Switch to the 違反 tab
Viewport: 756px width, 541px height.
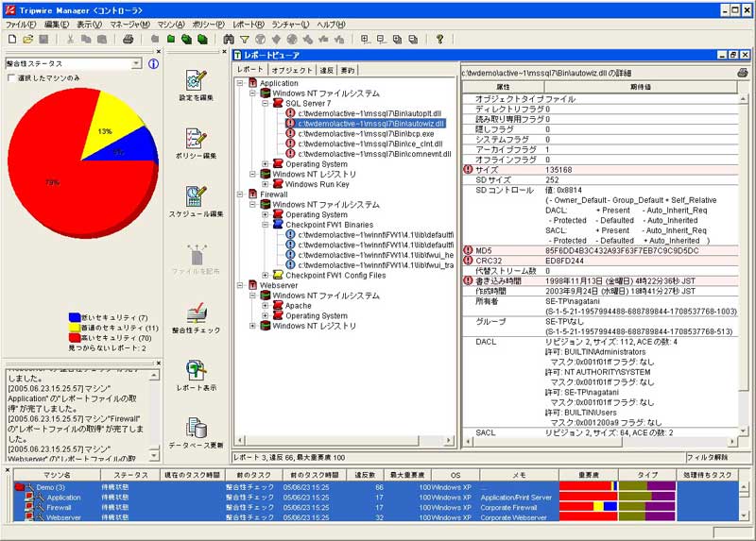(x=326, y=70)
